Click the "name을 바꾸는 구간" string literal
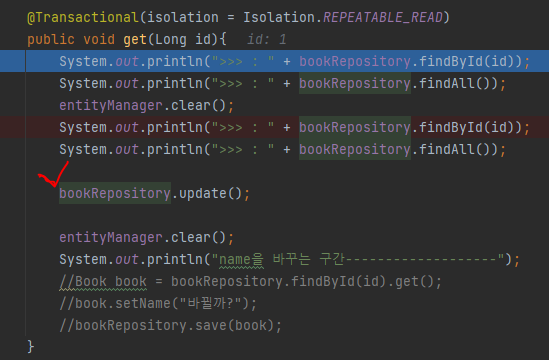The height and width of the screenshot is (360, 549). pyautogui.click(x=359, y=259)
